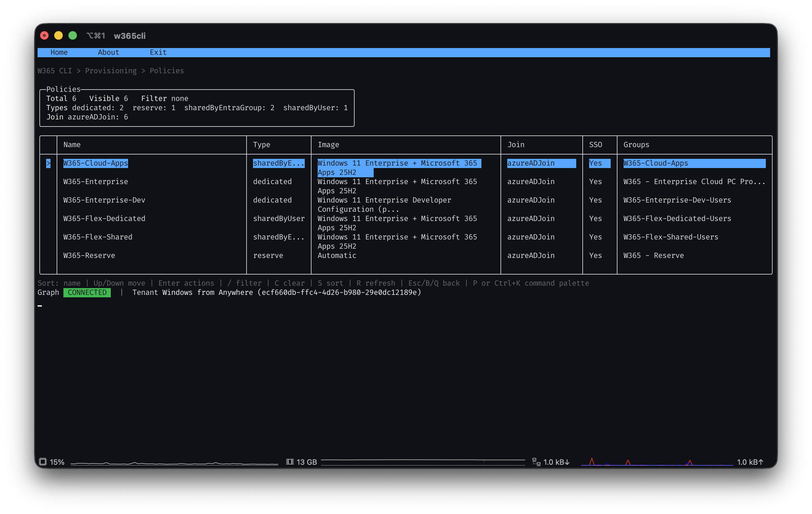The image size is (812, 514).
Task: Click 'Join azureADJoin: 6' summary line
Action: pos(87,117)
